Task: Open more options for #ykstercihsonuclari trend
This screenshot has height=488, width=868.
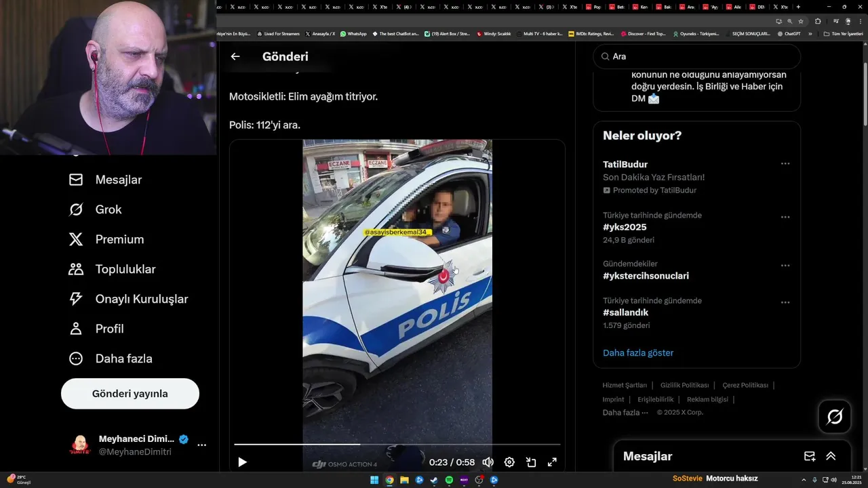Action: (x=785, y=266)
